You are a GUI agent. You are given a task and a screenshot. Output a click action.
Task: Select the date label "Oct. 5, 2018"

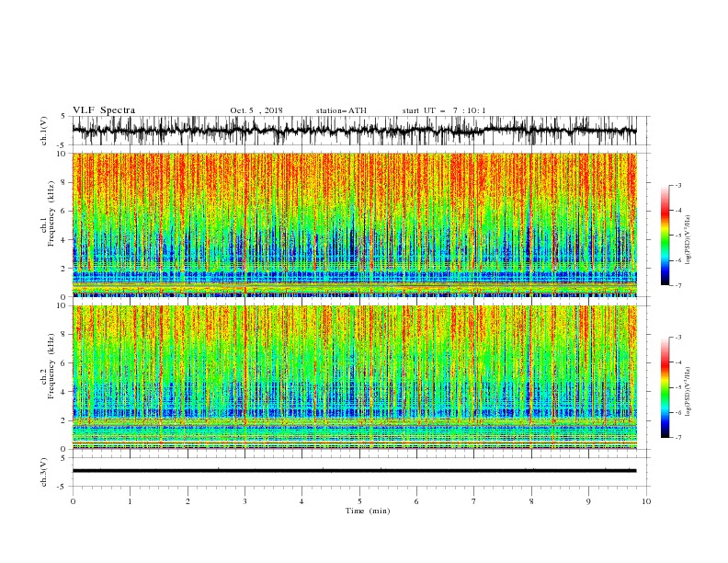tap(256, 110)
